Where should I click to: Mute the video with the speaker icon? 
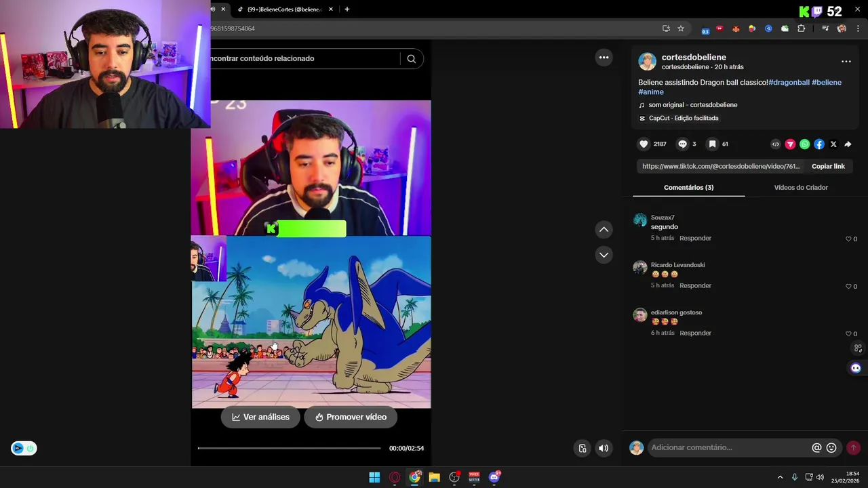pos(604,448)
